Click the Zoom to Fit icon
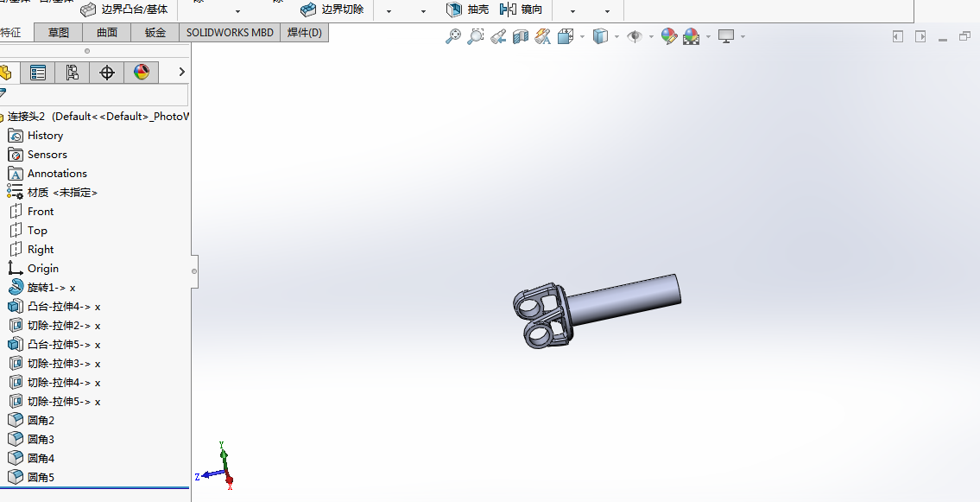The height and width of the screenshot is (502, 980). point(453,36)
